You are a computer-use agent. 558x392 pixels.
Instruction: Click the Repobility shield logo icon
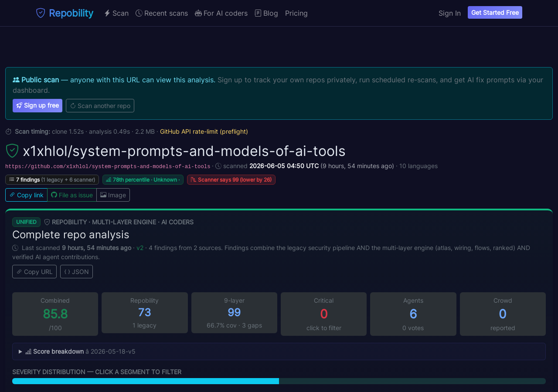[41, 13]
